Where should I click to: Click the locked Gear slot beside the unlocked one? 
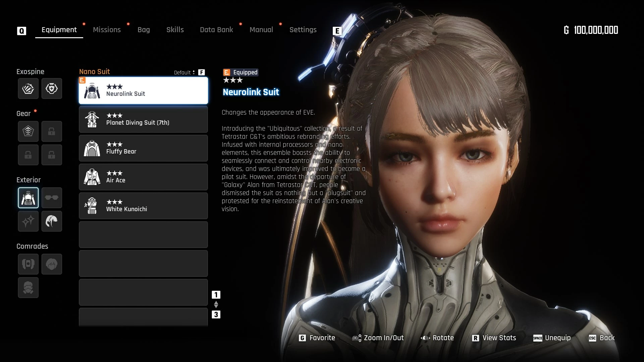click(52, 131)
